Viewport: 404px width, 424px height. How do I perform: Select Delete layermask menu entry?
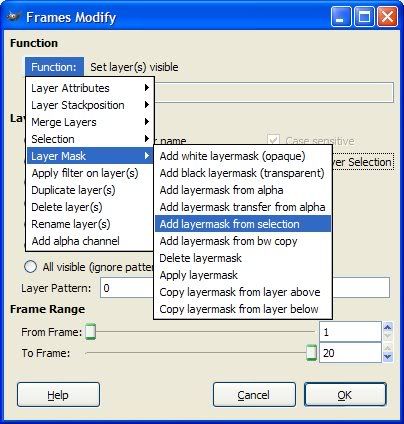coord(243,258)
